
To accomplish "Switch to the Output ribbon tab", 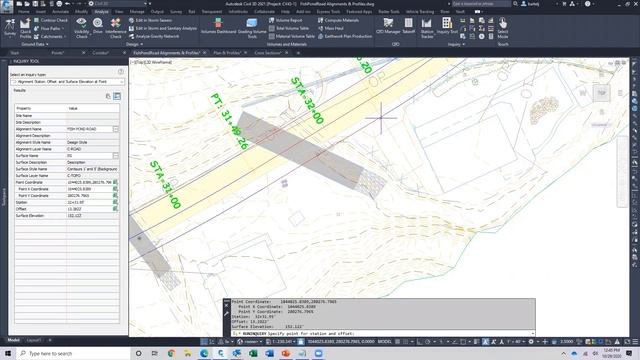I will [x=157, y=12].
